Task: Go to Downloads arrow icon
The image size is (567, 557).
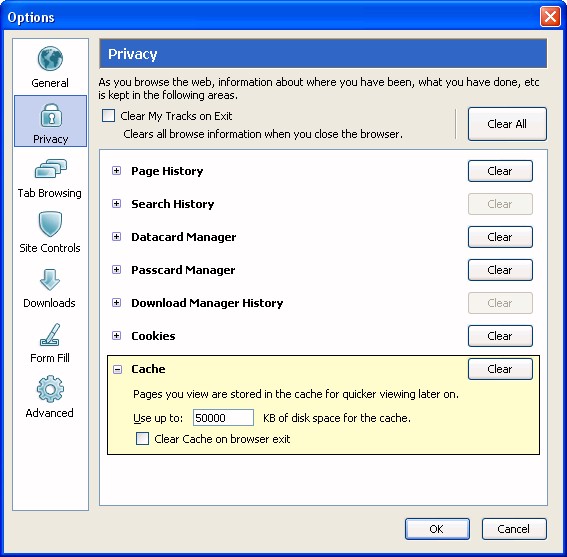Action: [x=50, y=280]
